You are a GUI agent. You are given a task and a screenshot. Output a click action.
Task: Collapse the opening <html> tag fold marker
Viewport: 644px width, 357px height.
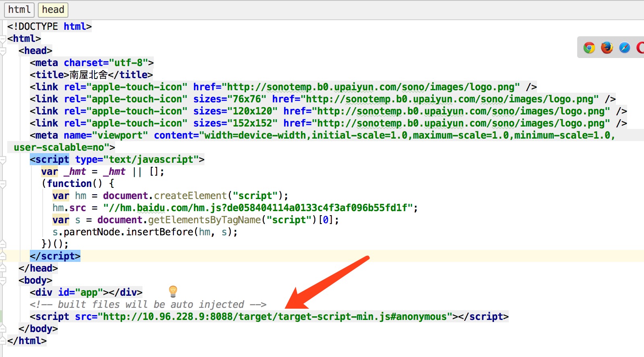click(x=3, y=39)
